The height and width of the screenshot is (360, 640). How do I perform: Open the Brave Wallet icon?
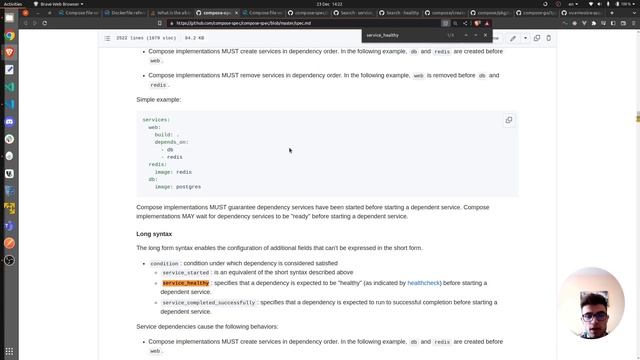coord(623,23)
